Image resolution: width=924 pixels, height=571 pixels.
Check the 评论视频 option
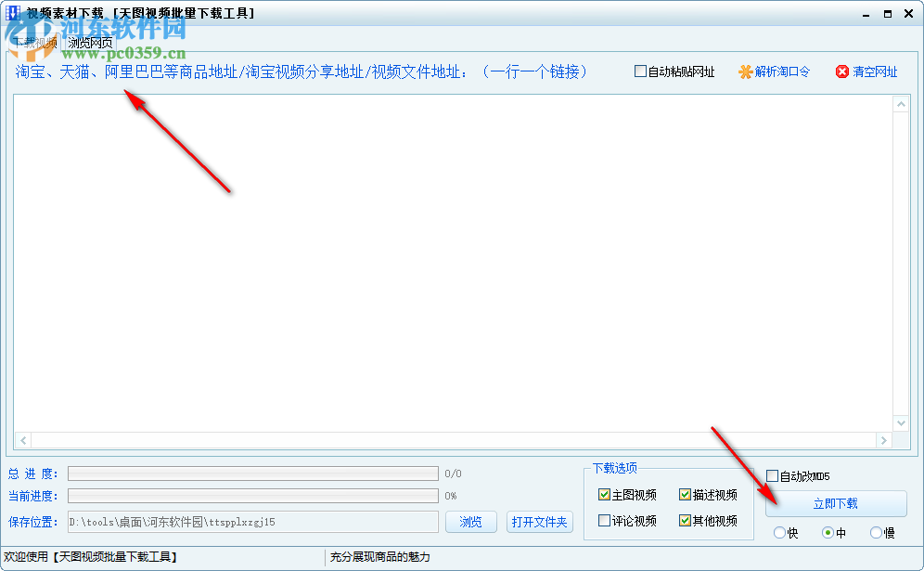tap(604, 520)
